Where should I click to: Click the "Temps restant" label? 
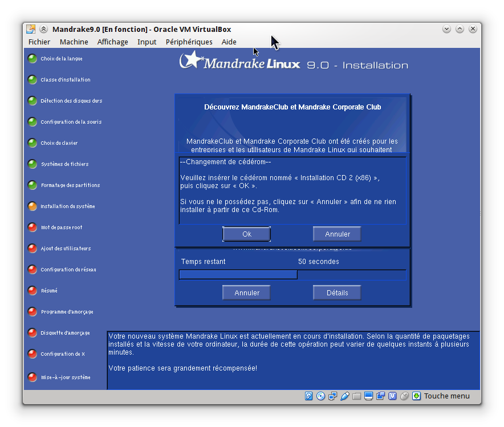click(x=203, y=262)
